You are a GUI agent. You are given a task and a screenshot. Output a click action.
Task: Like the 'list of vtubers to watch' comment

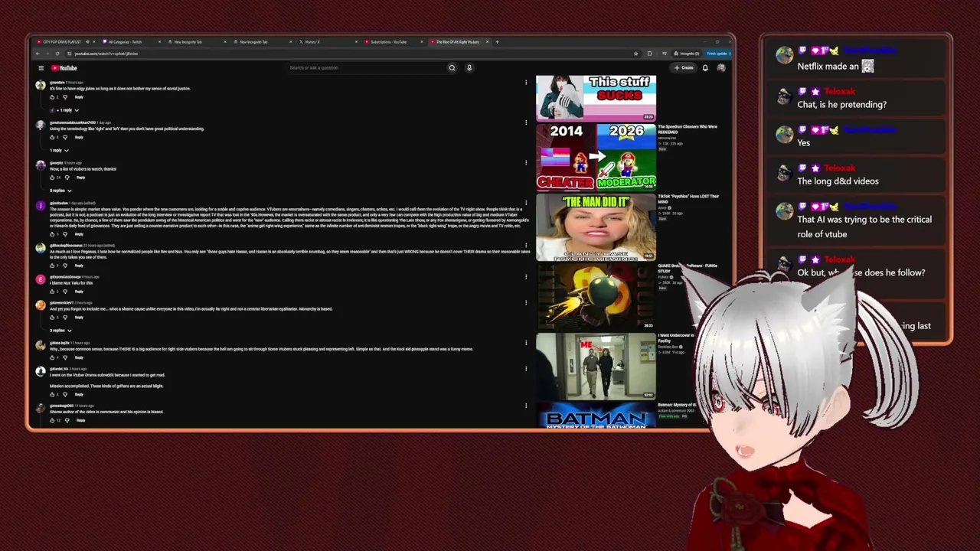coord(52,178)
